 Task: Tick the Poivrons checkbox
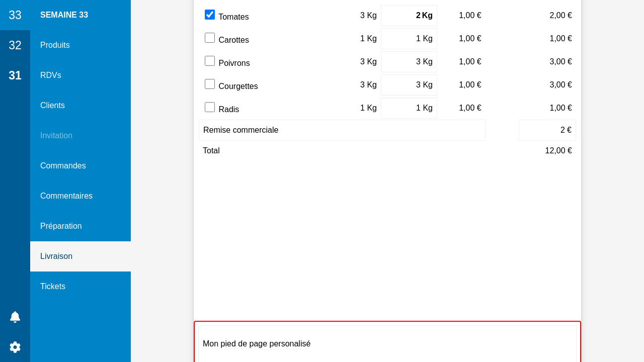point(210,61)
